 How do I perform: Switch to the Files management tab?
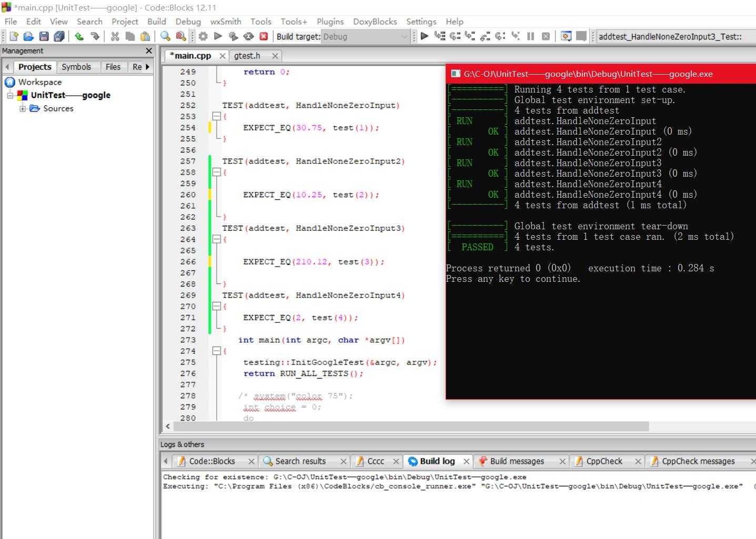click(x=113, y=67)
